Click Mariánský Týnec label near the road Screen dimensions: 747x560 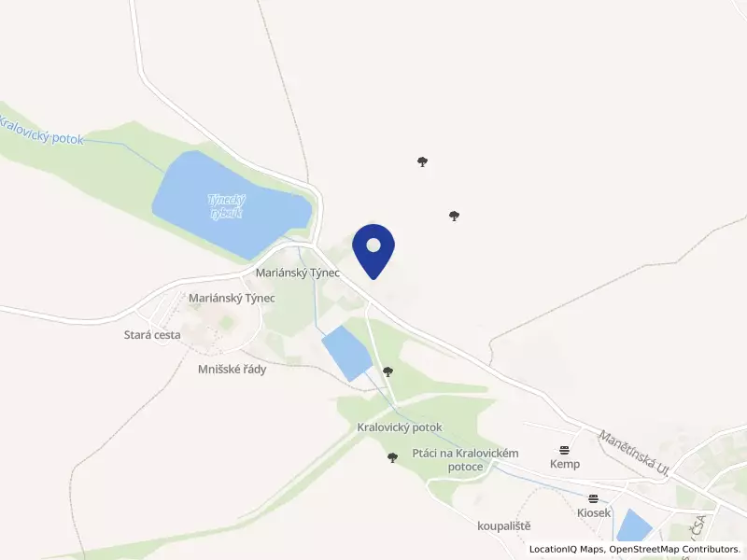point(298,273)
